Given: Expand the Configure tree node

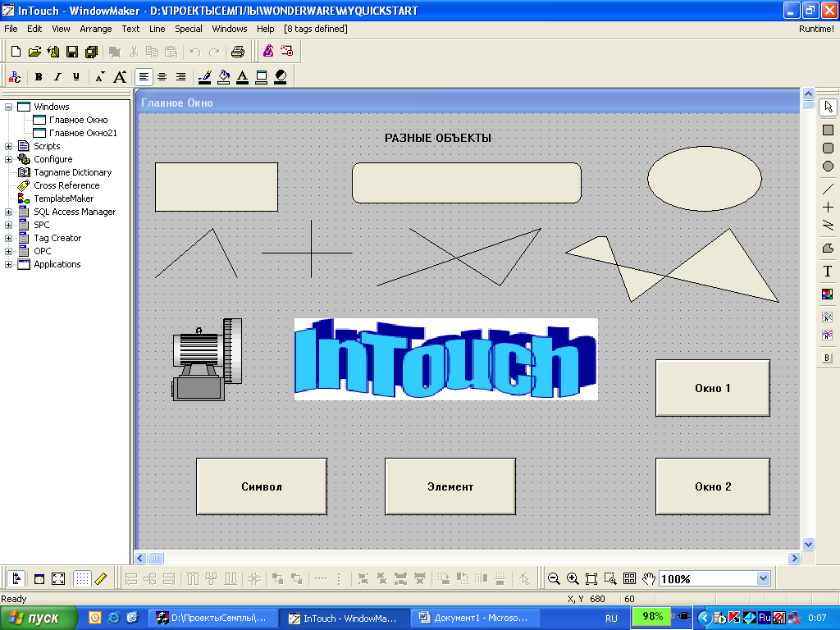Looking at the screenshot, I should click(8, 159).
